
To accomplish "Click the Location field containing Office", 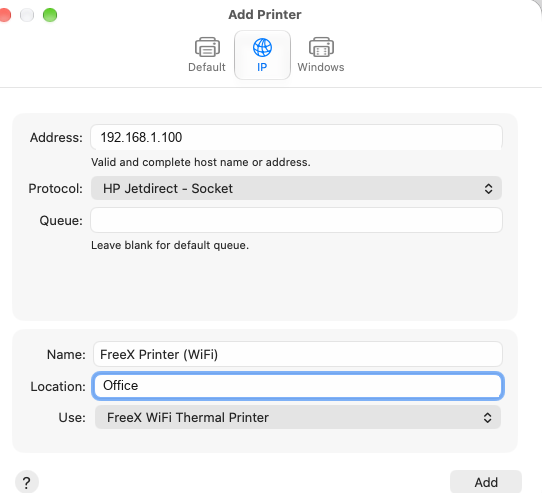I will (x=298, y=385).
